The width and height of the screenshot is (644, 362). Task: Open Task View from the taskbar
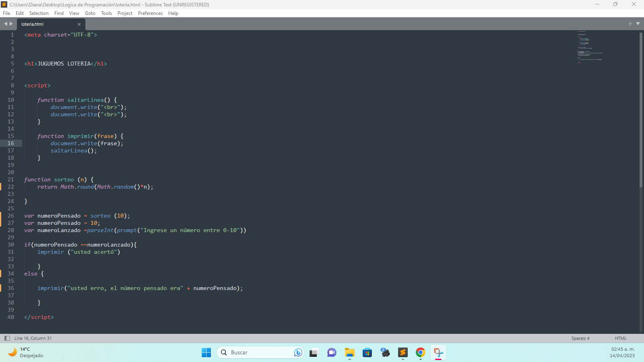coord(314,353)
